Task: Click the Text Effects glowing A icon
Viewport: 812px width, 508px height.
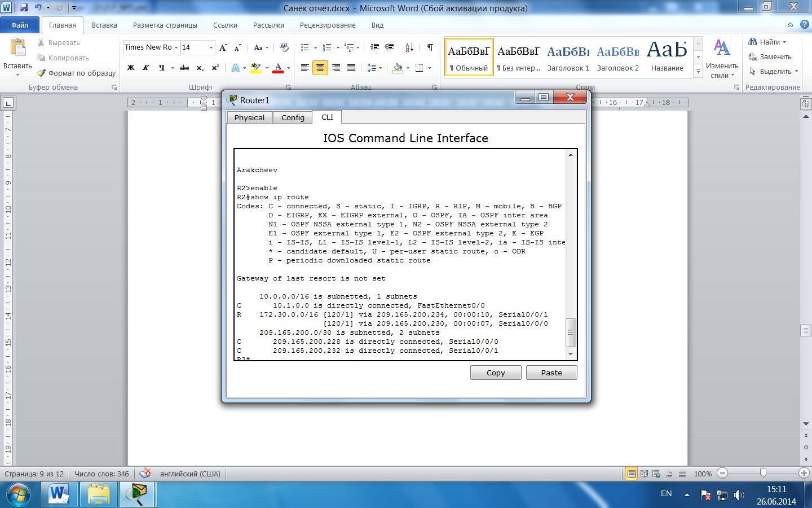Action: pos(235,68)
